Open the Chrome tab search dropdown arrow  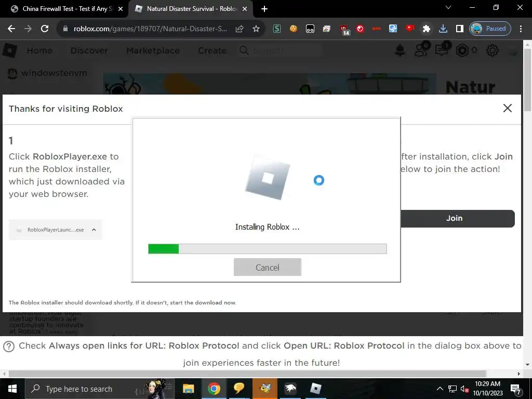[x=448, y=7]
